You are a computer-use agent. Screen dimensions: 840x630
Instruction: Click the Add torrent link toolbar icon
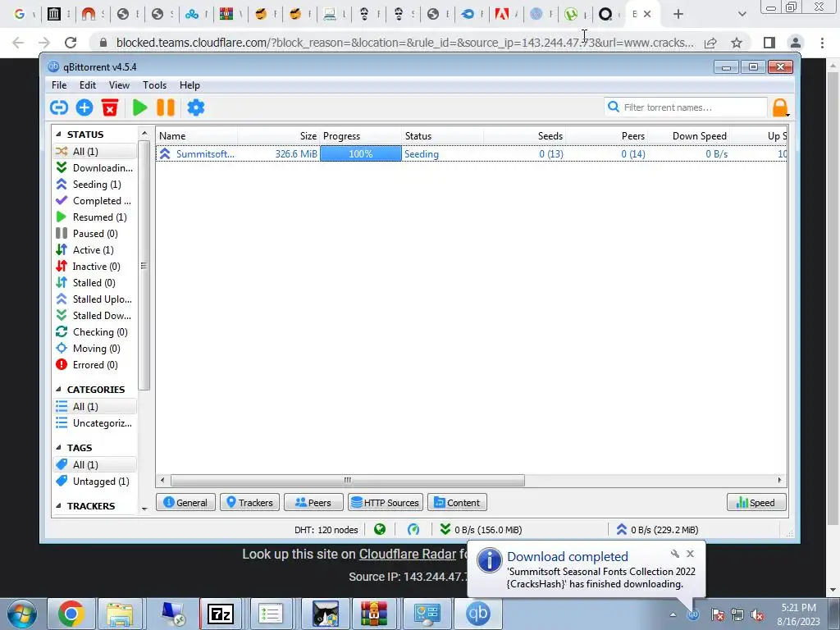[x=59, y=107]
